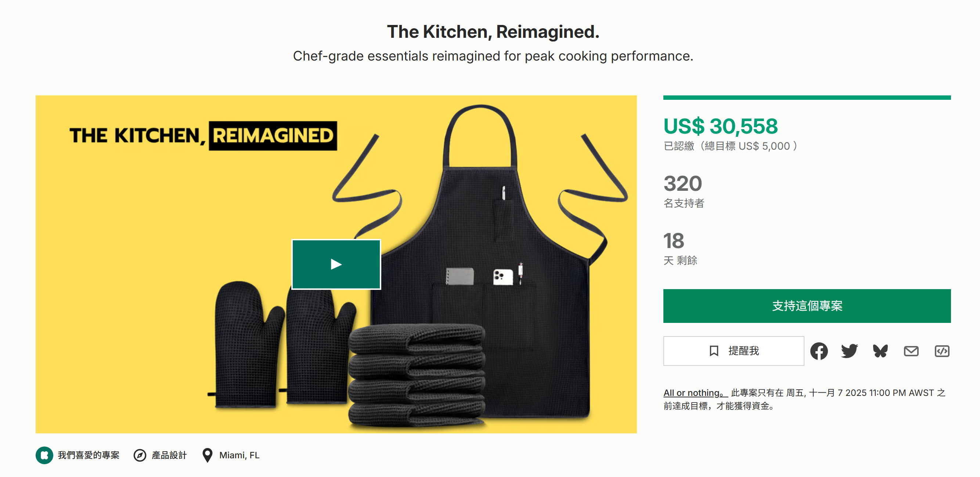Image resolution: width=980 pixels, height=477 pixels.
Task: Click the green Projects We Love badge
Action: click(44, 455)
